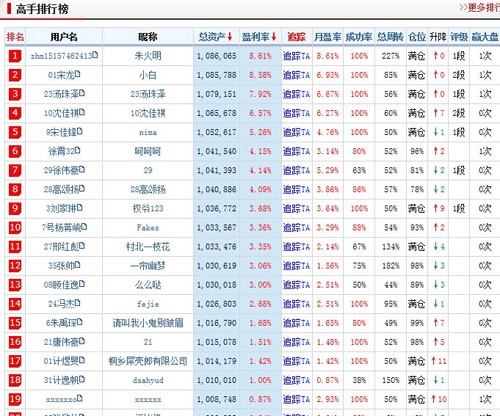Click 追踪TA for 桐乡屌壳郎有限公司
The height and width of the screenshot is (416, 500).
pyautogui.click(x=296, y=361)
